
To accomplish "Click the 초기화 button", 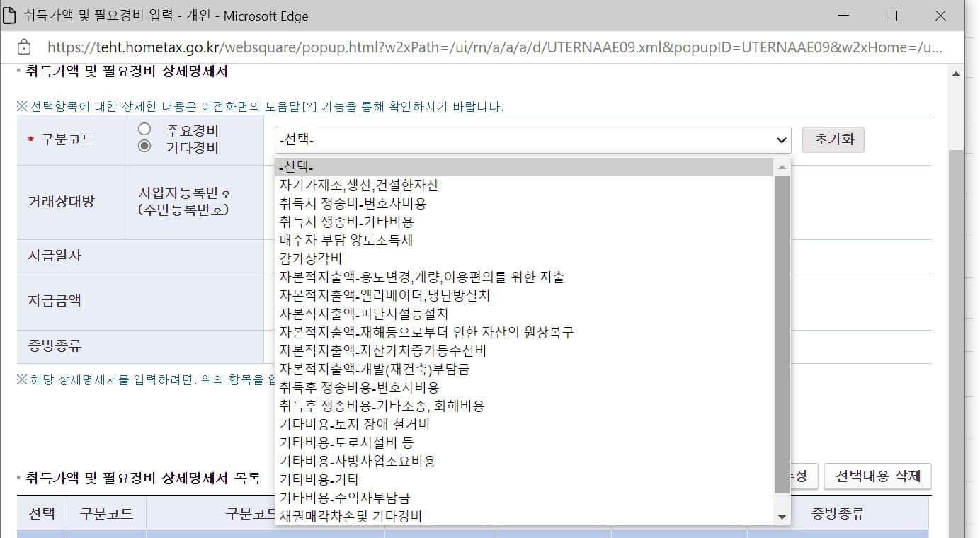I will pyautogui.click(x=833, y=140).
